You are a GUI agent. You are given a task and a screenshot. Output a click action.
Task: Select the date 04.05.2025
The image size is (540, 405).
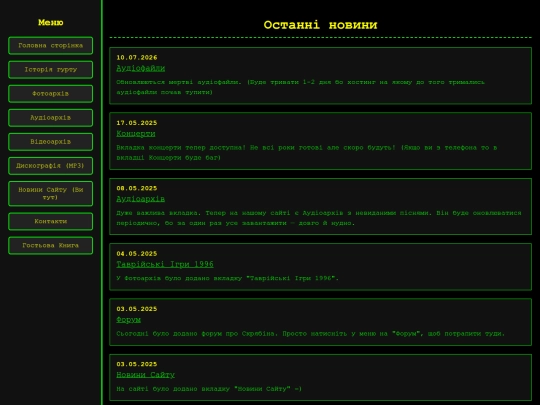(137, 254)
